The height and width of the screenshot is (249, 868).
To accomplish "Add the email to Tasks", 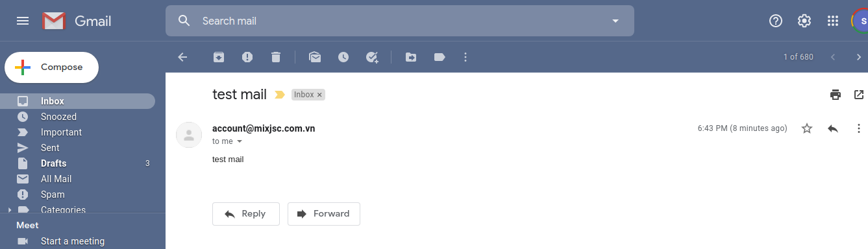I will [372, 57].
